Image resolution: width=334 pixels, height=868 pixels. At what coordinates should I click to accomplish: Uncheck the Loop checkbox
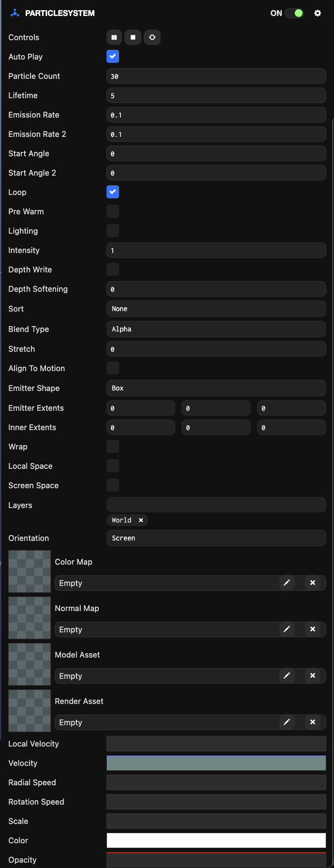point(112,192)
